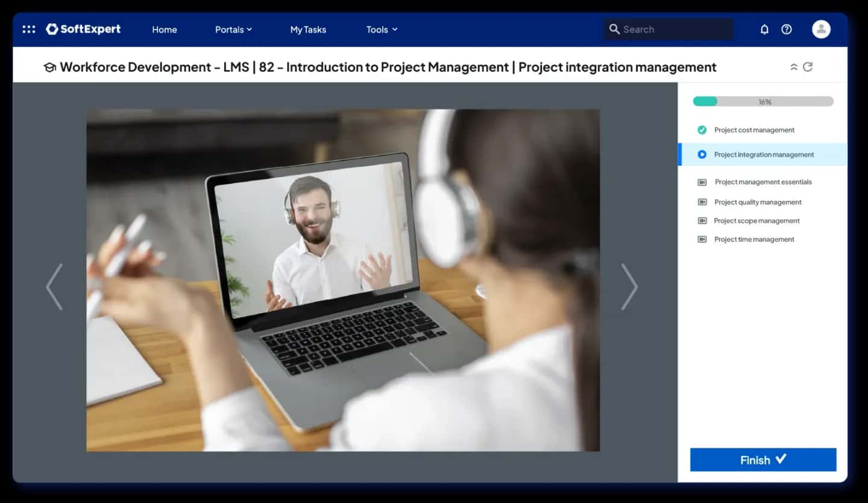Screen dimensions: 868x503
Task: Collapse the header with the double chevron
Action: [x=794, y=67]
